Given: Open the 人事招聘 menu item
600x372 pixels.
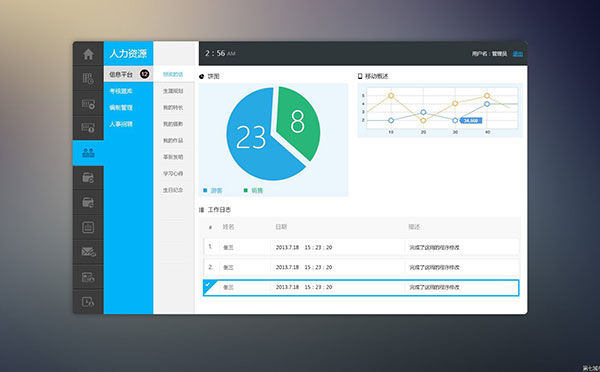Looking at the screenshot, I should 121,124.
